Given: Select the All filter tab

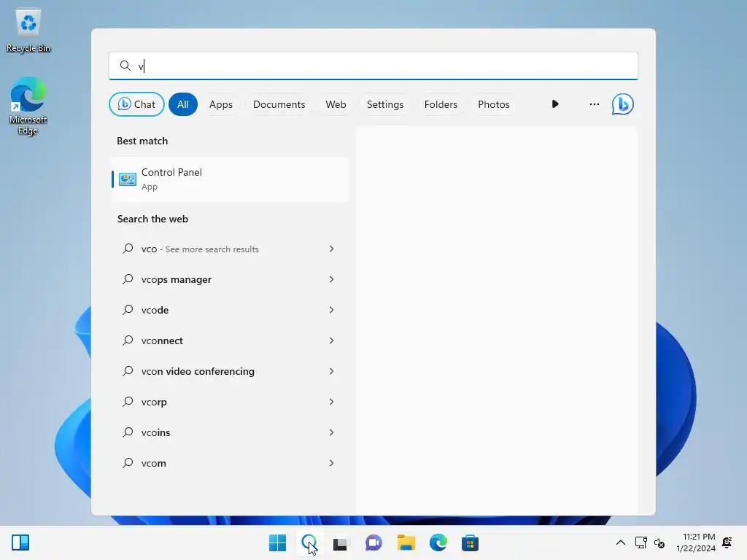Looking at the screenshot, I should point(183,104).
